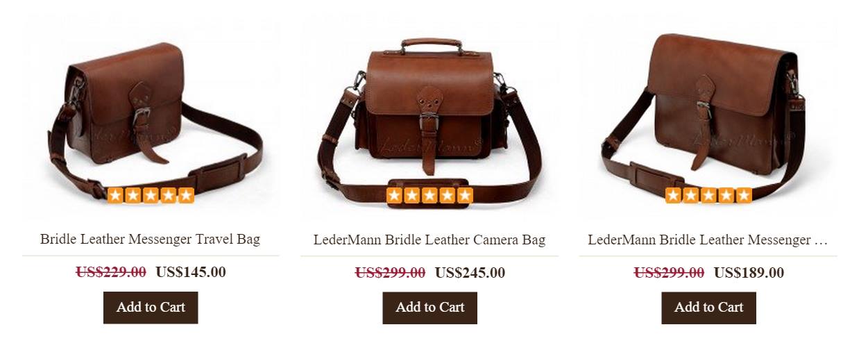
Task: Click the first star of Camera Bag rating
Action: [x=394, y=196]
